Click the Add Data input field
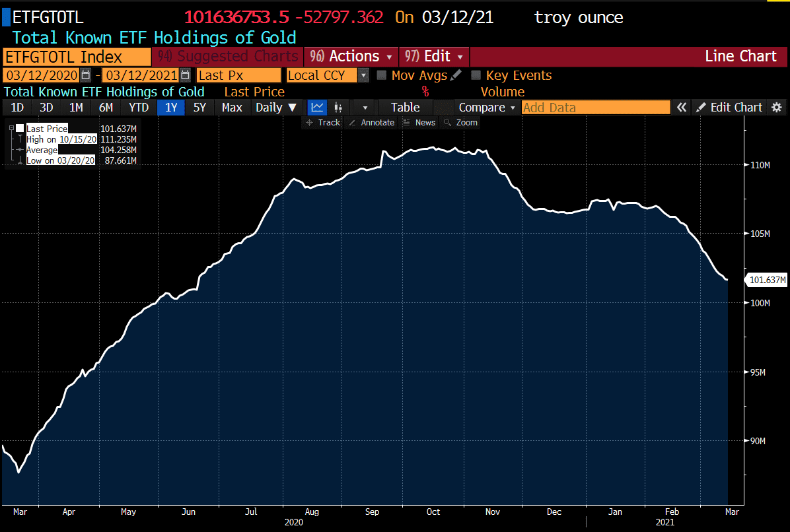The image size is (790, 532). pos(596,107)
